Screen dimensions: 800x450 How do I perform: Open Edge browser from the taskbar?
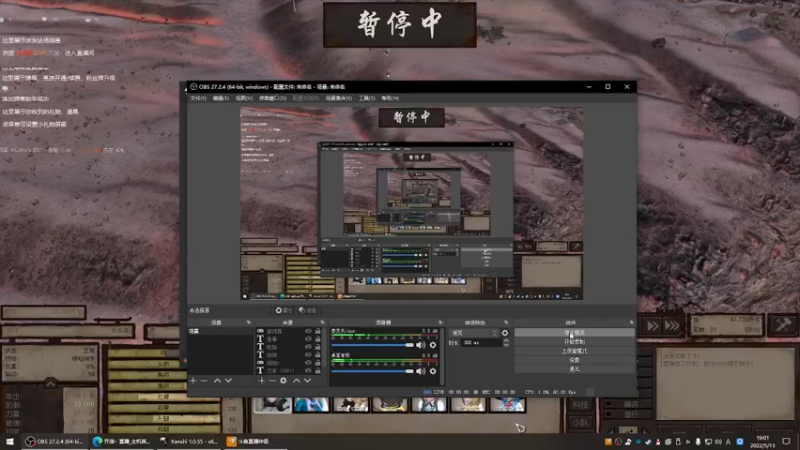point(121,441)
